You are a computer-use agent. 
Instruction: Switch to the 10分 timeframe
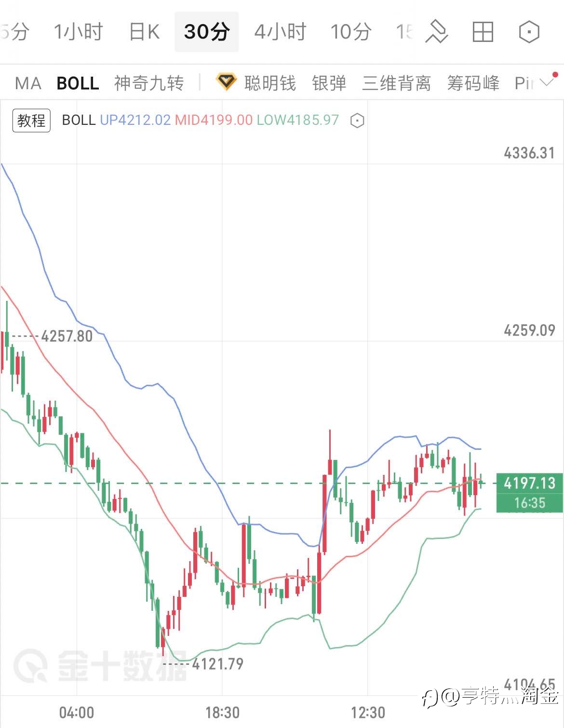[350, 32]
